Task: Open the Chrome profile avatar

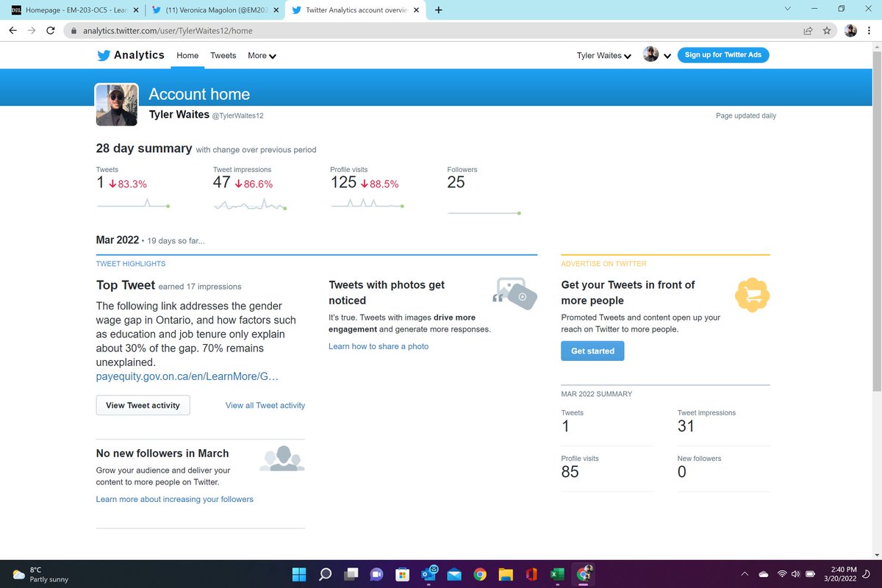Action: click(850, 31)
